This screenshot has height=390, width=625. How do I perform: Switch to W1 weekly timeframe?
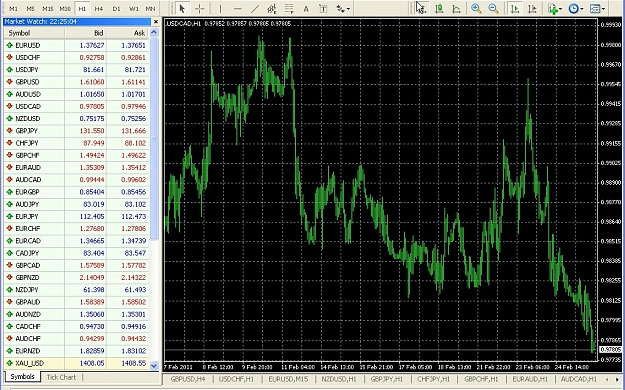coord(134,8)
